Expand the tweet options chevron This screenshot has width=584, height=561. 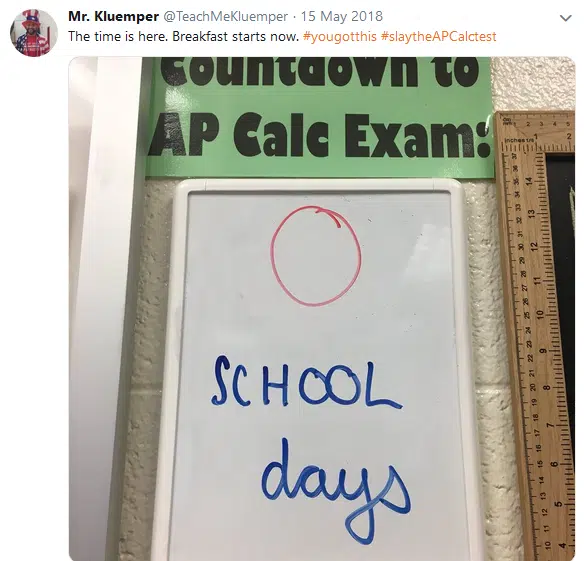click(x=566, y=18)
